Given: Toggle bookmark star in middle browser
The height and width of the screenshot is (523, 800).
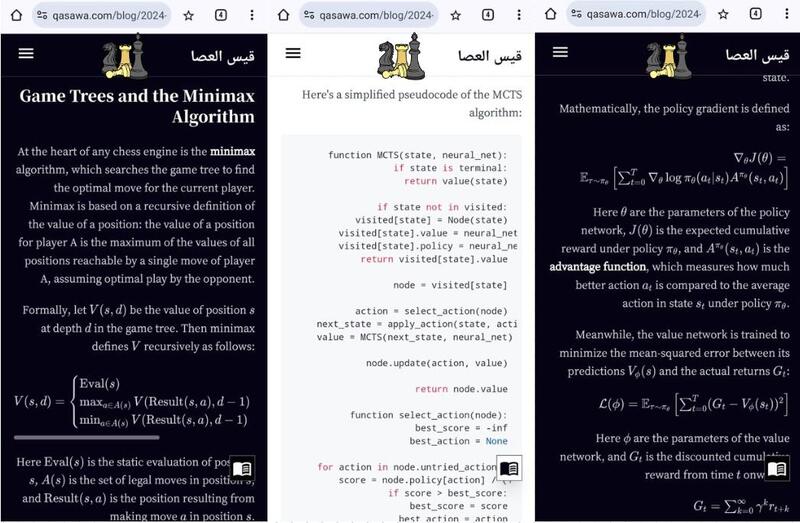Looking at the screenshot, I should pos(455,15).
